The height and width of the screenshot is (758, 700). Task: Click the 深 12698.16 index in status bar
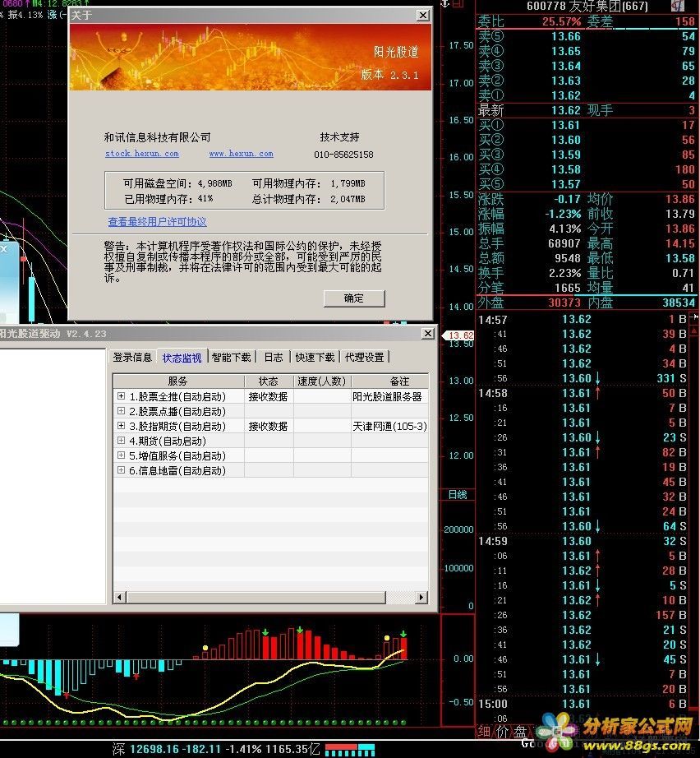point(215,749)
